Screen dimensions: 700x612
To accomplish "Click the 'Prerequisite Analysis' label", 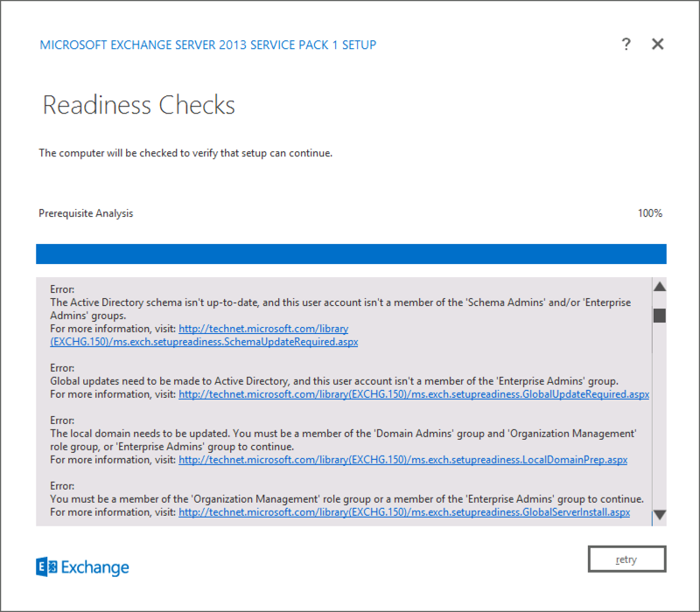I will pyautogui.click(x=86, y=213).
